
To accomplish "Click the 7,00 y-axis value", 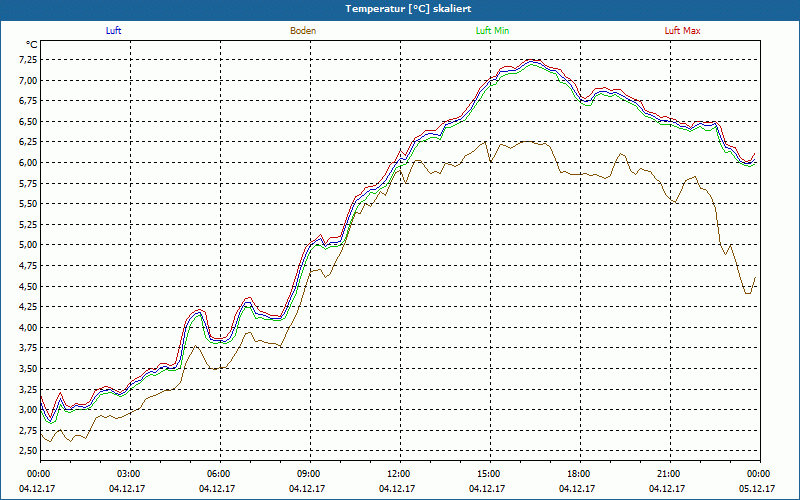I will click(x=28, y=80).
